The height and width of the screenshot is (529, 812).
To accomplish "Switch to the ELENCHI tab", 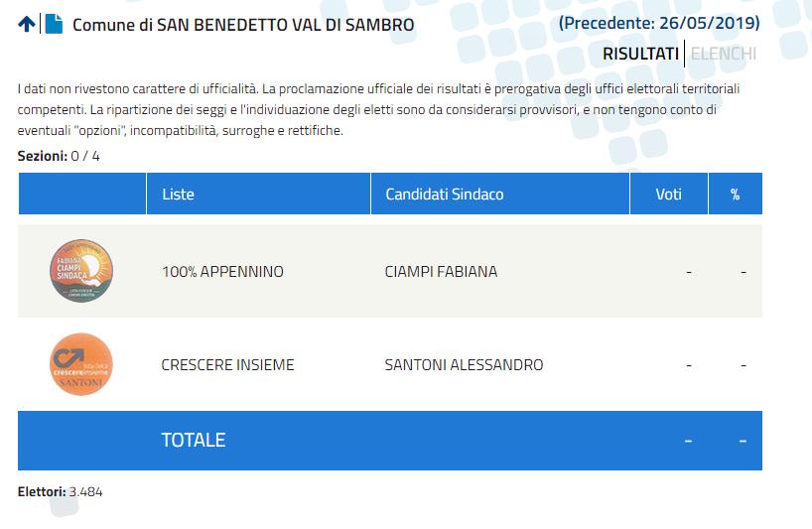I will (x=724, y=54).
